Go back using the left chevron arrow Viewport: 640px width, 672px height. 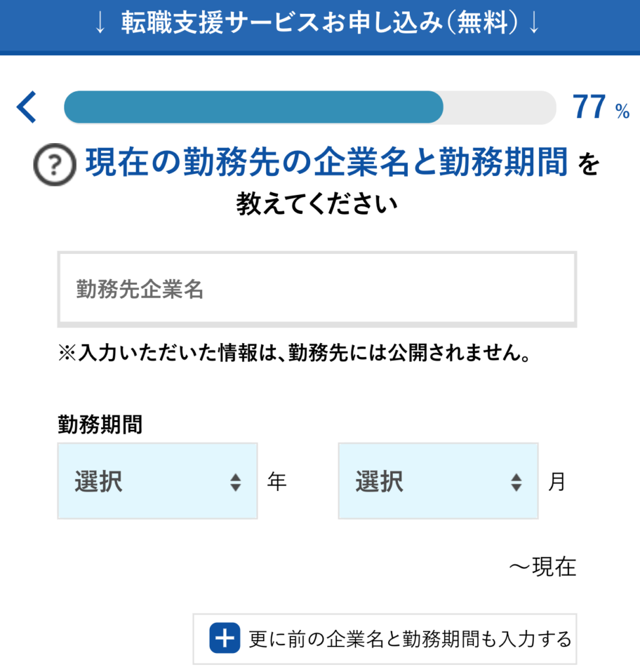point(27,108)
